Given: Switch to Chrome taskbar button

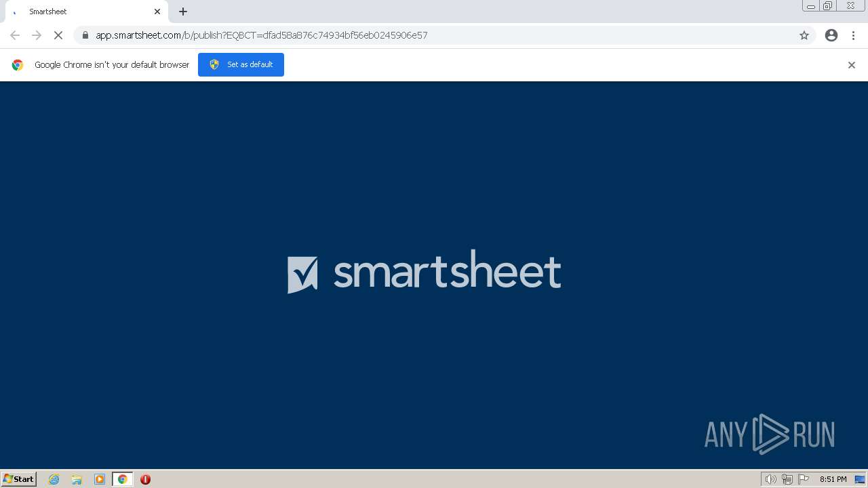Looking at the screenshot, I should [x=123, y=479].
